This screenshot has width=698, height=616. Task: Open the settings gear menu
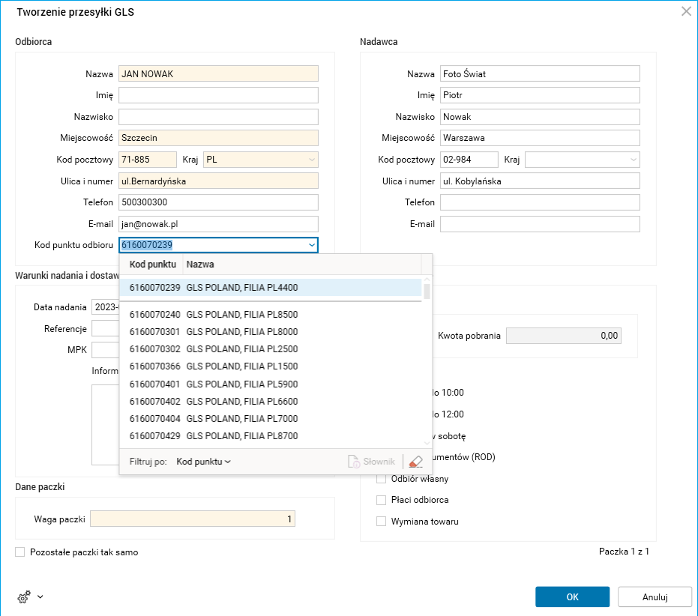tap(25, 597)
